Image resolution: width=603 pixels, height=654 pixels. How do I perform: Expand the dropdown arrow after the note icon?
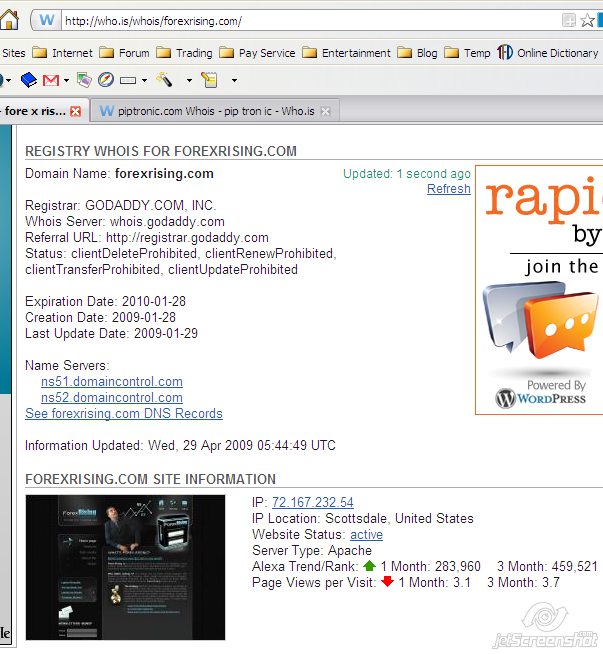234,80
